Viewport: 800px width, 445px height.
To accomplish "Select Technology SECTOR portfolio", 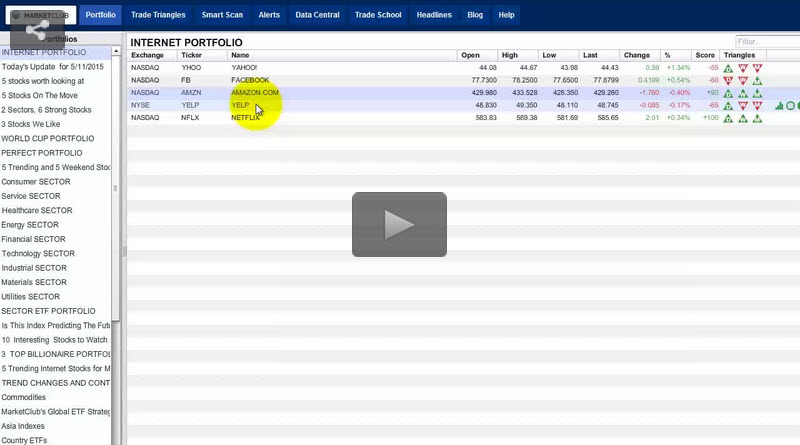I will (x=38, y=253).
